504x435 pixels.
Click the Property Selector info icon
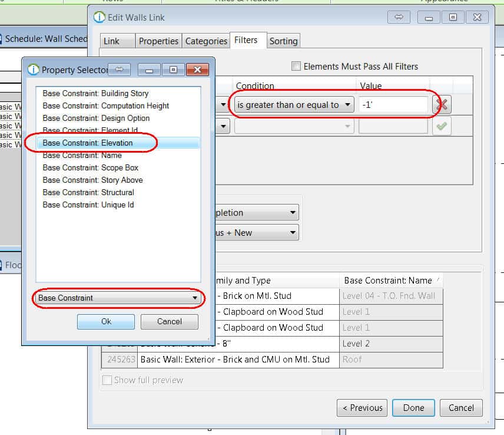point(33,70)
